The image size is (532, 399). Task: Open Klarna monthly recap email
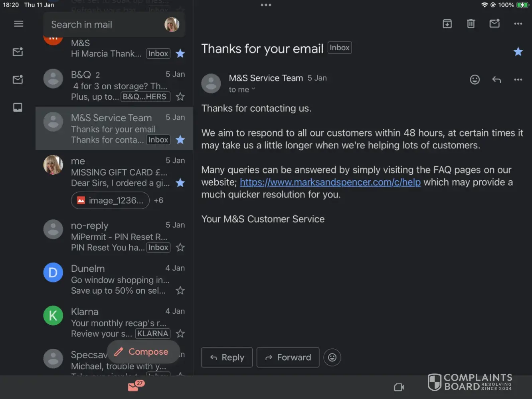(114, 322)
